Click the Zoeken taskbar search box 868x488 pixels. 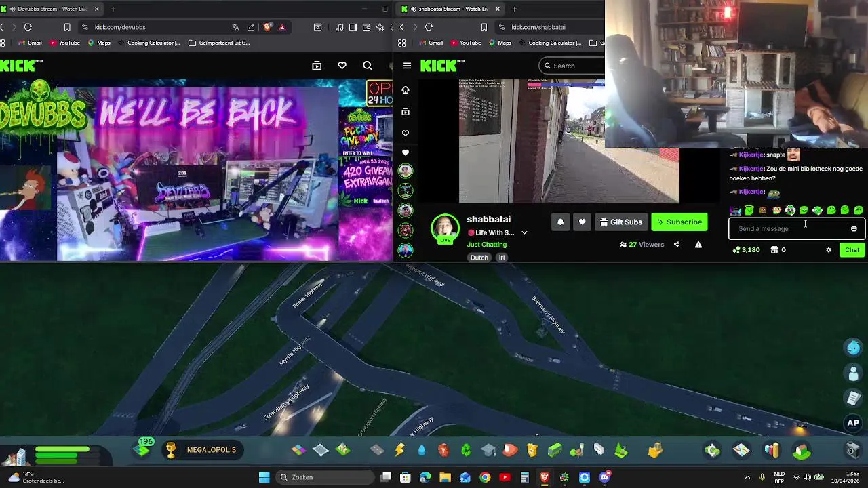pos(325,478)
